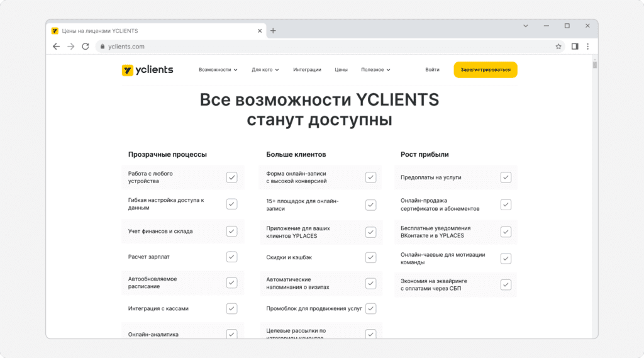Click the Войти link

tap(432, 70)
